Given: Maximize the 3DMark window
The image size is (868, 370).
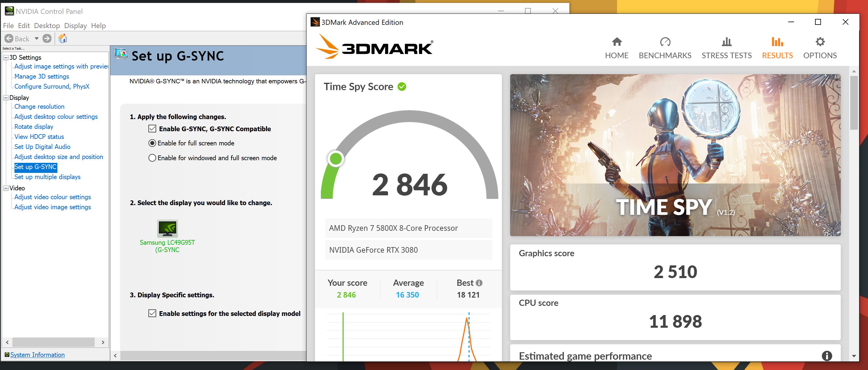Looking at the screenshot, I should tap(818, 22).
